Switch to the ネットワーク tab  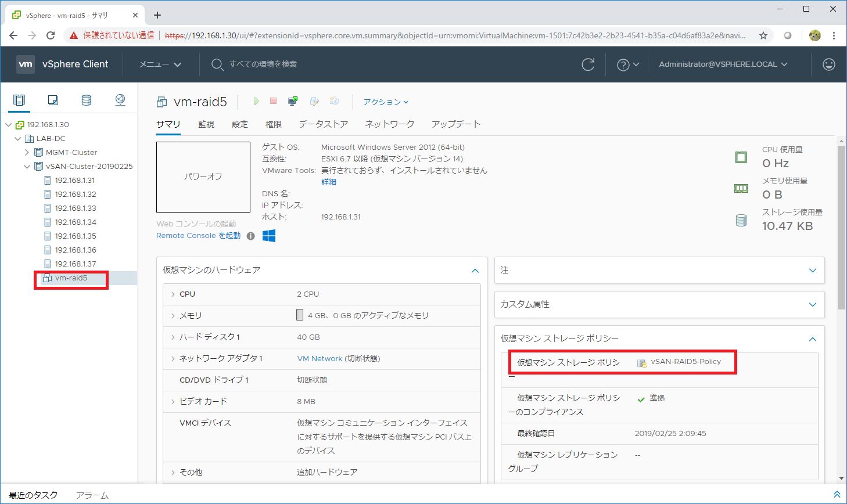(x=390, y=124)
